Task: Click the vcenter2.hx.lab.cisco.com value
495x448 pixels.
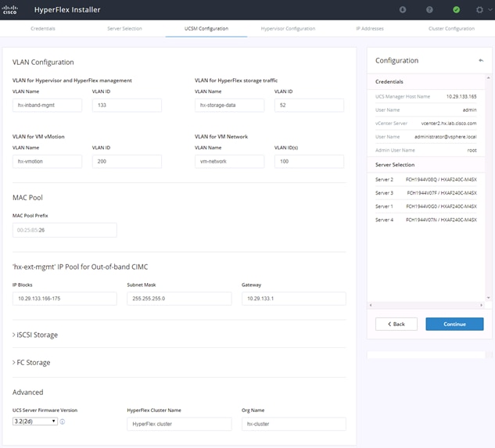Action: 449,124
